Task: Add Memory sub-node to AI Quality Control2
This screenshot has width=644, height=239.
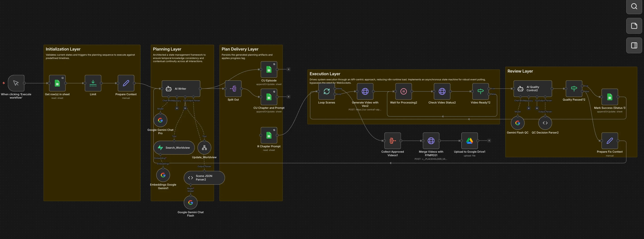Action: [528, 108]
